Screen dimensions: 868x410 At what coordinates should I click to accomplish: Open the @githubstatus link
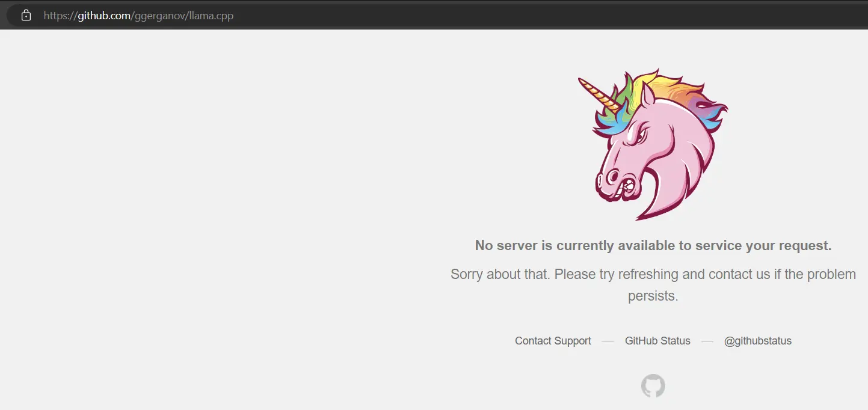pos(758,341)
